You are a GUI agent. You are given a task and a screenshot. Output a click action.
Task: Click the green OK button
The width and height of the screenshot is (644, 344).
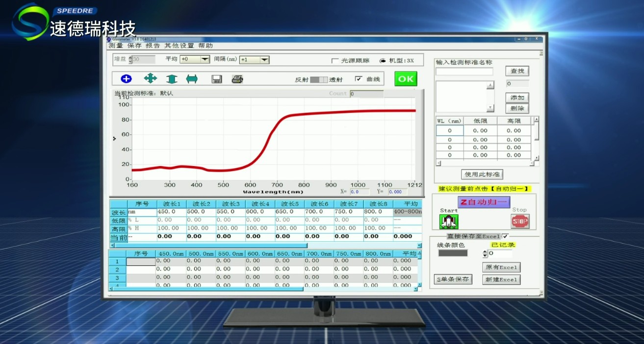pyautogui.click(x=406, y=79)
